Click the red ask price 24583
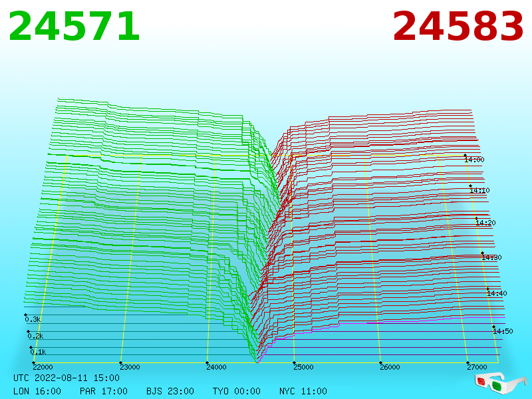This screenshot has width=532, height=399. point(458,27)
